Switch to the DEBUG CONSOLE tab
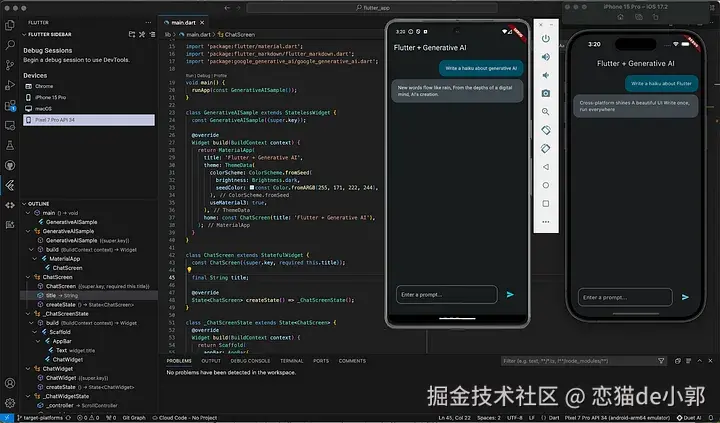This screenshot has height=423, width=720. (x=250, y=361)
